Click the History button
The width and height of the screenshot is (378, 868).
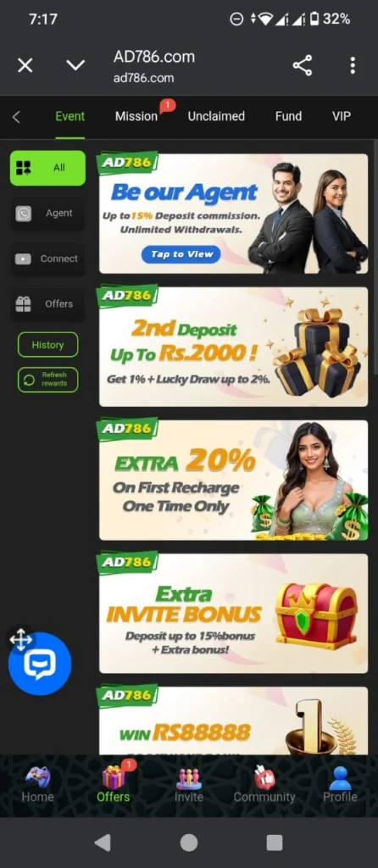[x=47, y=345]
